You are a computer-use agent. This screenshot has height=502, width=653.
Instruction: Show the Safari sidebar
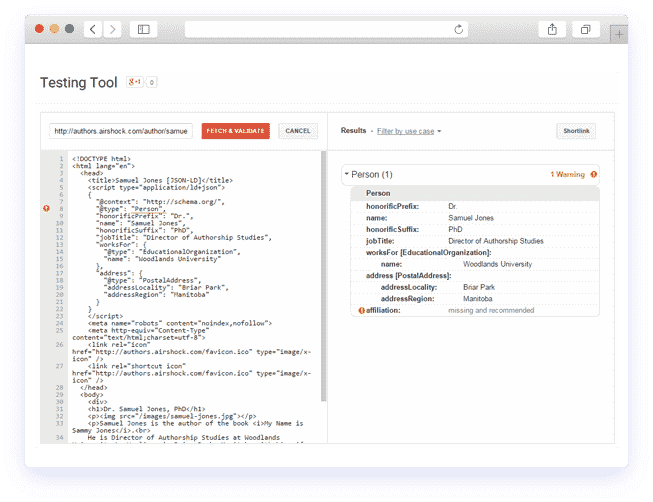pyautogui.click(x=144, y=30)
